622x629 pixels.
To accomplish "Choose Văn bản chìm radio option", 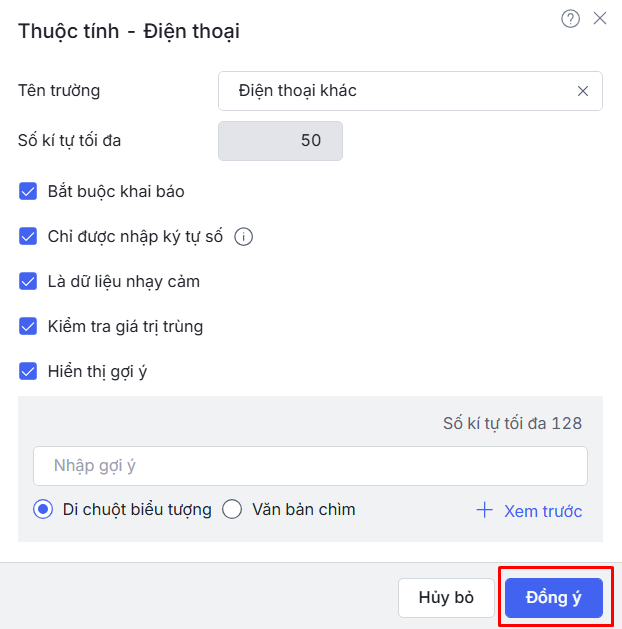I will (x=232, y=510).
